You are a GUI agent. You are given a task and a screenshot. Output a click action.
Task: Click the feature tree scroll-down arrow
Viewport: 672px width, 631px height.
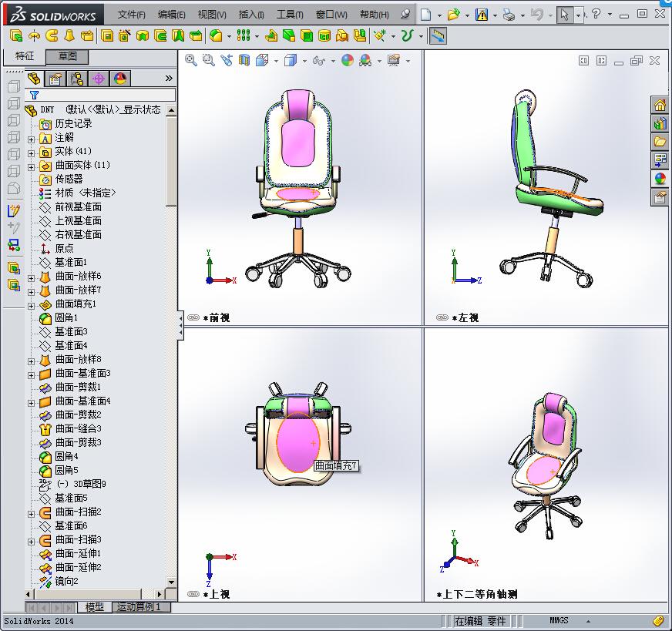[171, 582]
